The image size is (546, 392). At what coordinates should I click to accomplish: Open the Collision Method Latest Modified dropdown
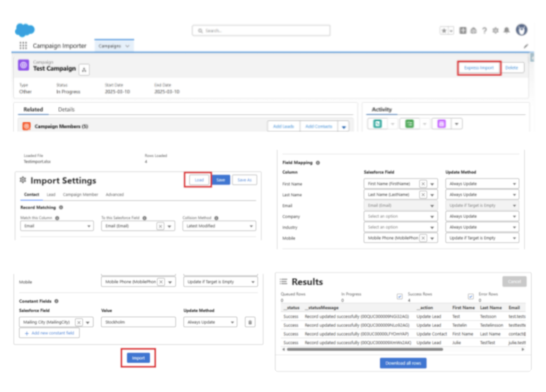[x=219, y=226]
